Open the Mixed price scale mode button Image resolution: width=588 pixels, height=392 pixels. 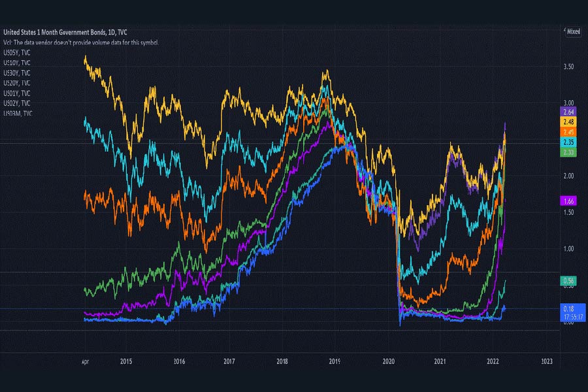[572, 31]
